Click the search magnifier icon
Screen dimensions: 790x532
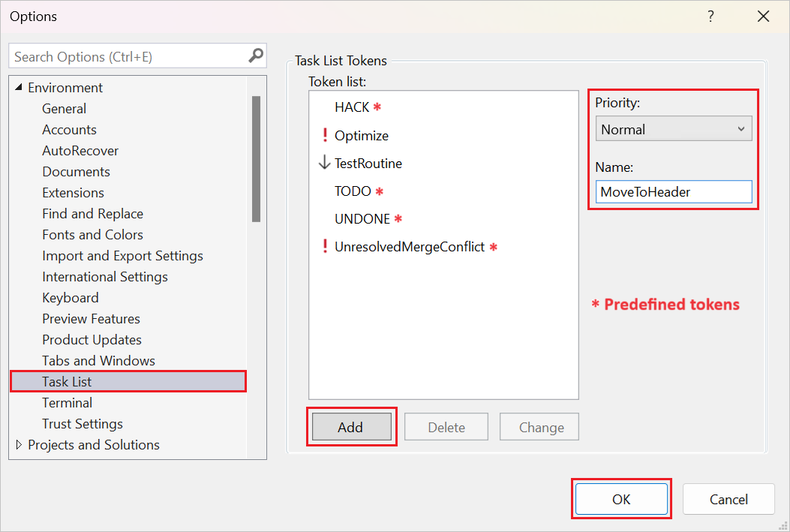click(255, 56)
